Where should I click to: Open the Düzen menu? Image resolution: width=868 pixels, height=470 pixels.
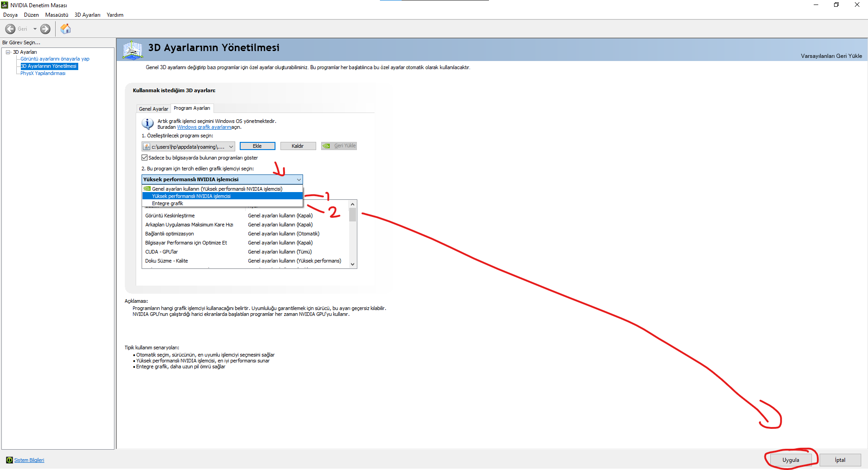point(31,15)
